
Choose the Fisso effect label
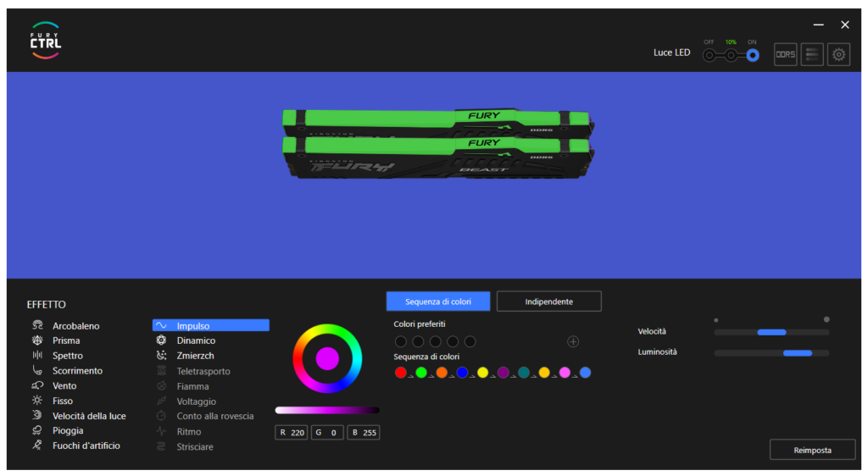point(63,401)
